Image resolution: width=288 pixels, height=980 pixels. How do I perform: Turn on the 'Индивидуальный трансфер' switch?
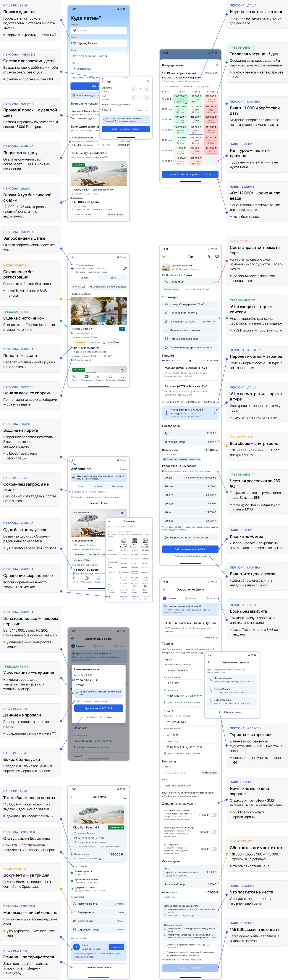point(213,832)
